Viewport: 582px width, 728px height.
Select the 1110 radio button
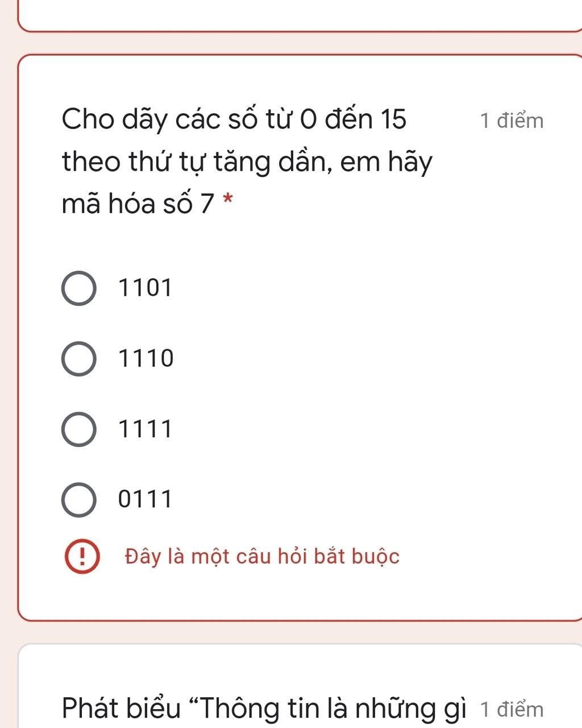pyautogui.click(x=78, y=359)
